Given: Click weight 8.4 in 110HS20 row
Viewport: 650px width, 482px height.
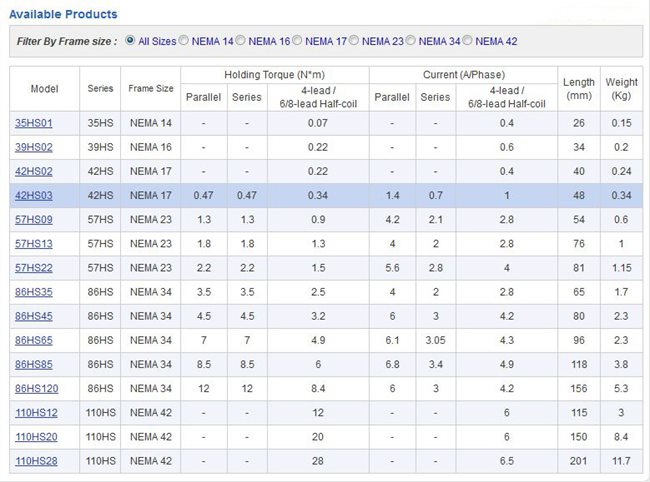Looking at the screenshot, I should tap(621, 437).
